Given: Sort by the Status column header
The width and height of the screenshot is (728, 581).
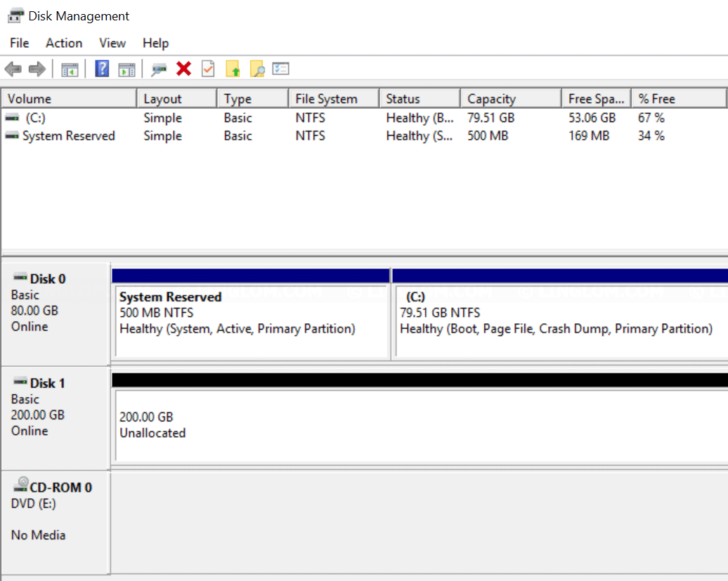Looking at the screenshot, I should 420,99.
